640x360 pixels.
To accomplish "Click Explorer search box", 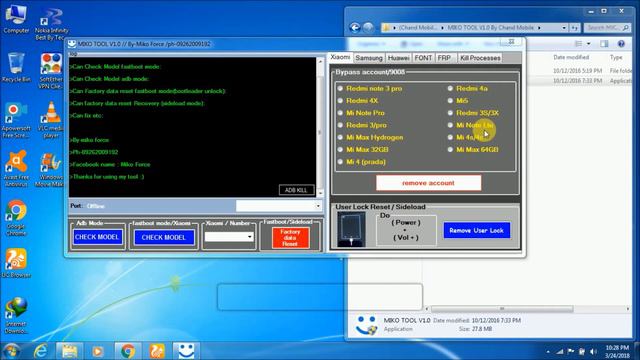I will click(x=607, y=28).
